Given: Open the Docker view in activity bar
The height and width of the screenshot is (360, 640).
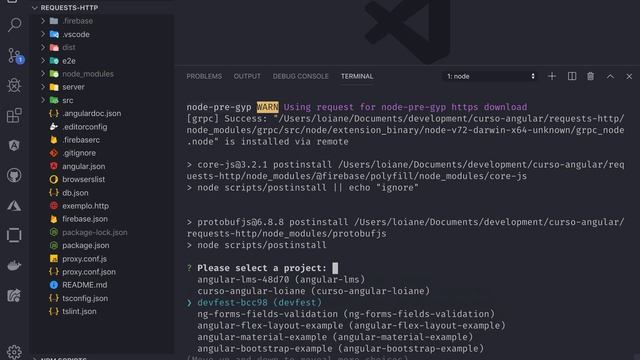Looking at the screenshot, I should 15,266.
